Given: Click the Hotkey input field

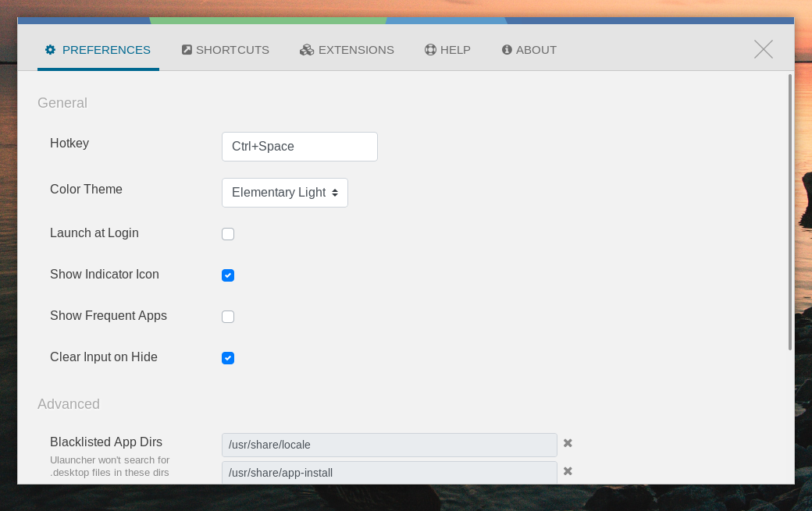Looking at the screenshot, I should [x=299, y=146].
